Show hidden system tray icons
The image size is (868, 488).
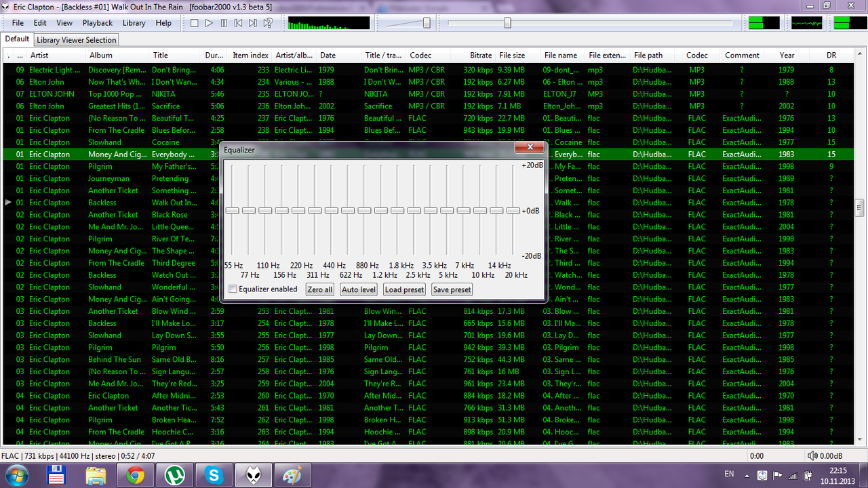(747, 475)
